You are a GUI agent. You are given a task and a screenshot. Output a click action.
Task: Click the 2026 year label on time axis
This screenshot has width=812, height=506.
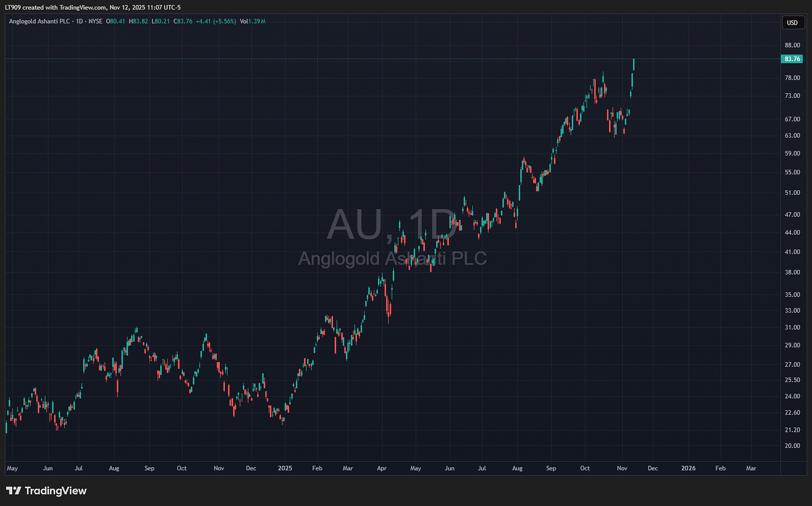tap(688, 469)
